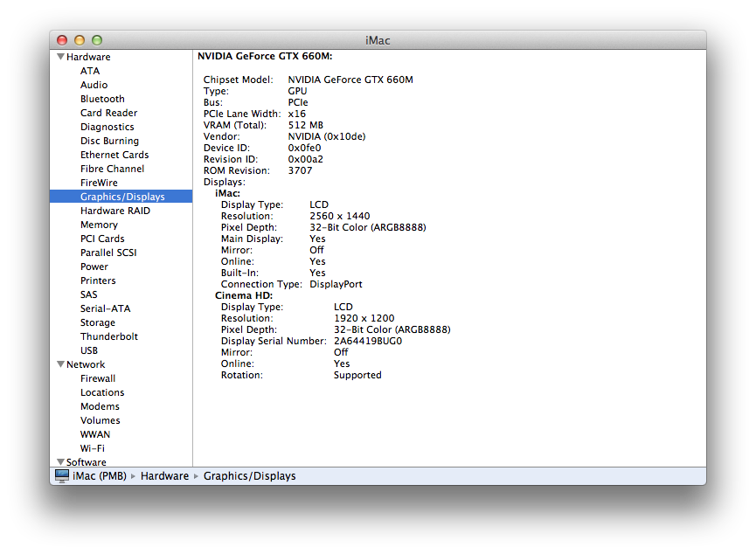Image resolution: width=756 pixels, height=554 pixels.
Task: Click the NVIDIA GeForce GTX 660M heading
Action: pyautogui.click(x=265, y=56)
